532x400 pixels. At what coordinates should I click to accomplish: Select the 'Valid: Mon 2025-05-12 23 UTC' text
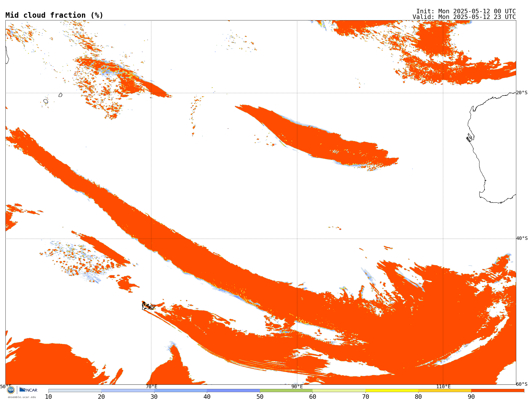(464, 17)
